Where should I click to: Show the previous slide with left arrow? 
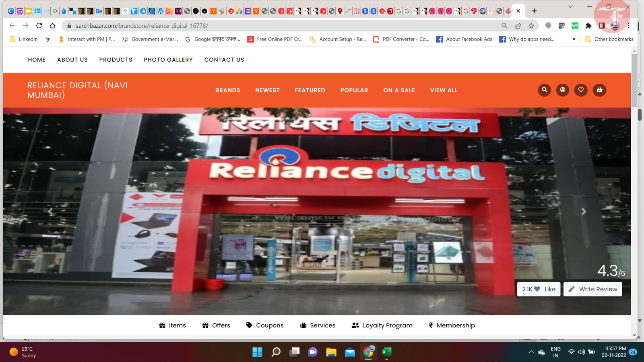point(50,212)
